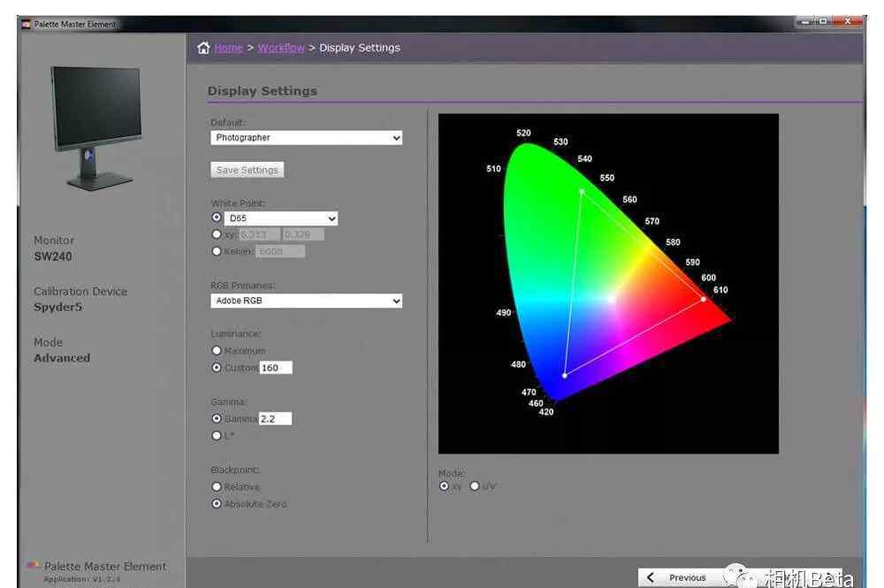Screen dimensions: 884x588
Task: Click the back arrow on Previous button
Action: pyautogui.click(x=651, y=577)
